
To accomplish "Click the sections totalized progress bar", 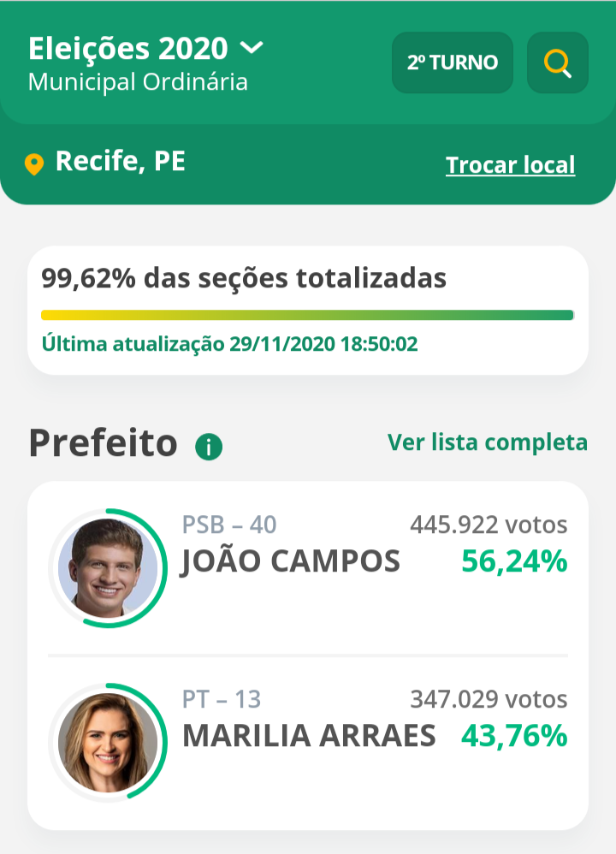I will [x=307, y=315].
